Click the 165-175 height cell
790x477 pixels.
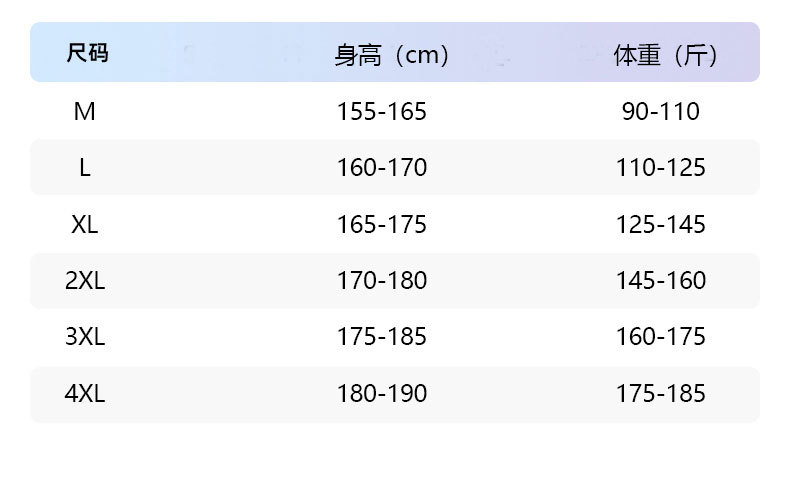(x=381, y=224)
